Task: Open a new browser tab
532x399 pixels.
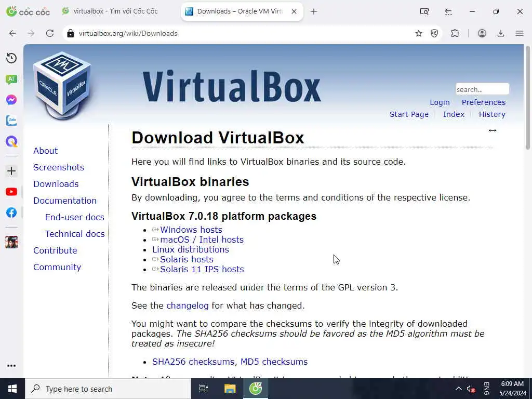Action: click(x=314, y=11)
